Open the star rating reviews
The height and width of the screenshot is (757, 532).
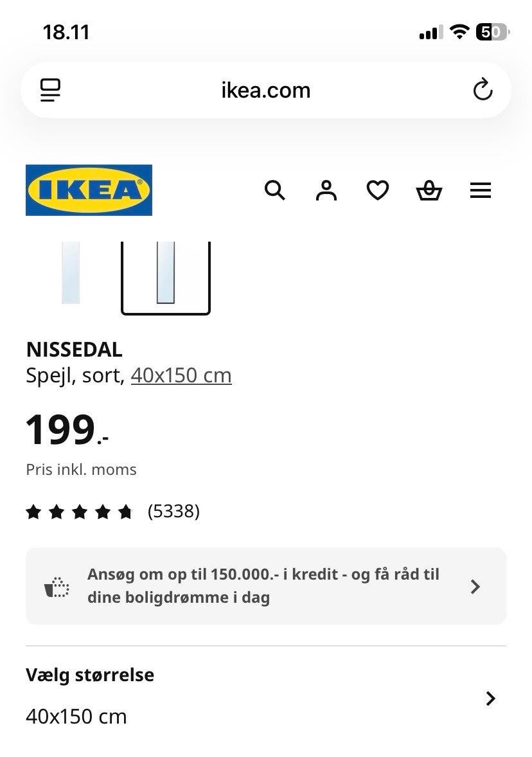79,512
